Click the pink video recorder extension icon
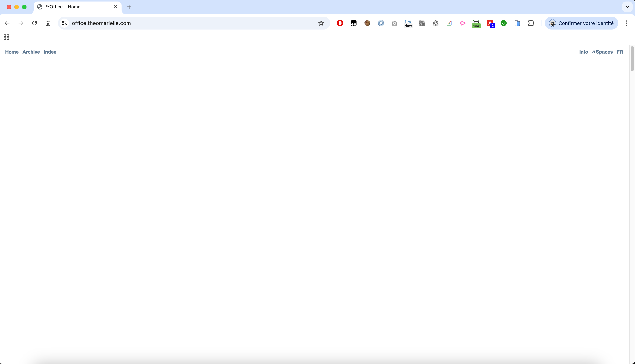 click(x=462, y=23)
